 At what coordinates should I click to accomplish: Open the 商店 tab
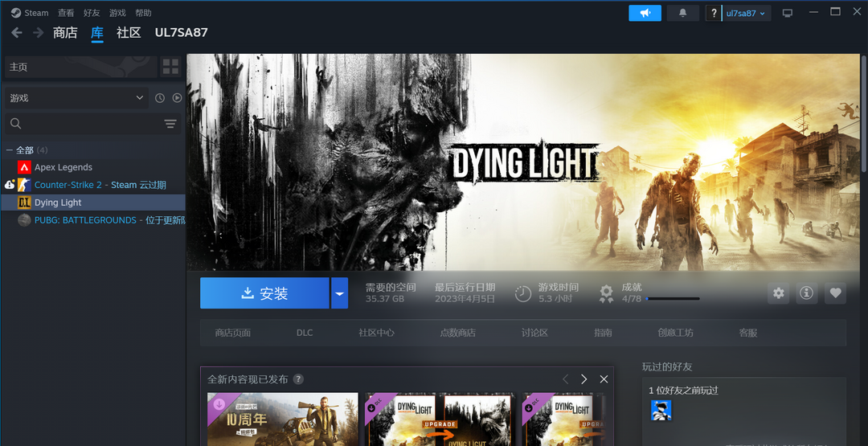coord(65,33)
